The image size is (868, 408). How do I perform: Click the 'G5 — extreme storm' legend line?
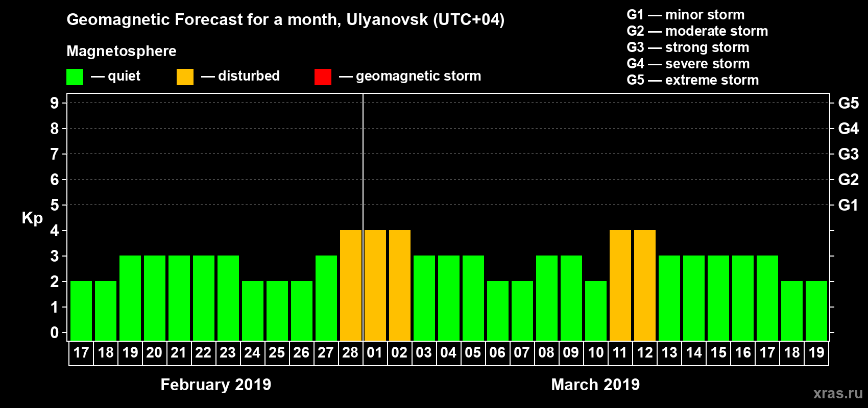693,80
